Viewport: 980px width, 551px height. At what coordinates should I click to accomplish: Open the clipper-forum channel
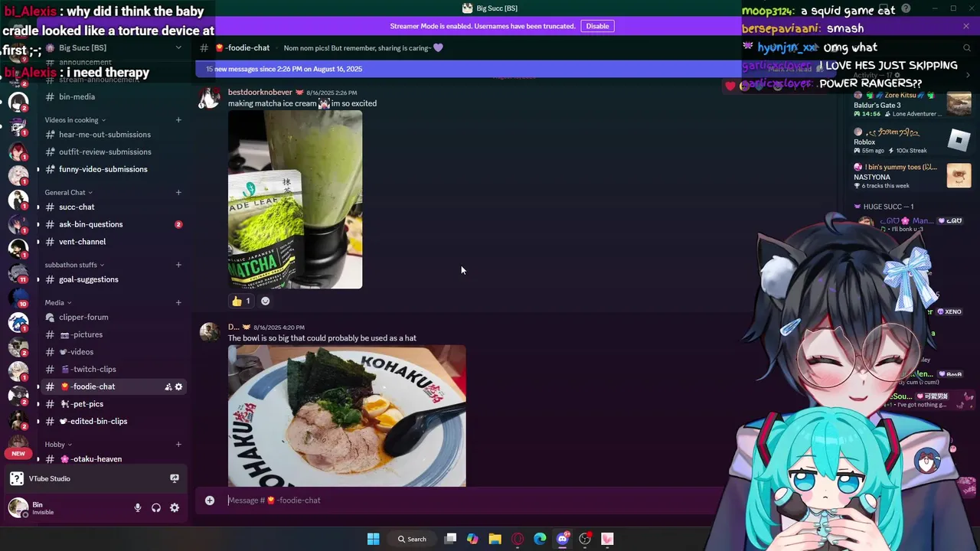tap(113, 318)
